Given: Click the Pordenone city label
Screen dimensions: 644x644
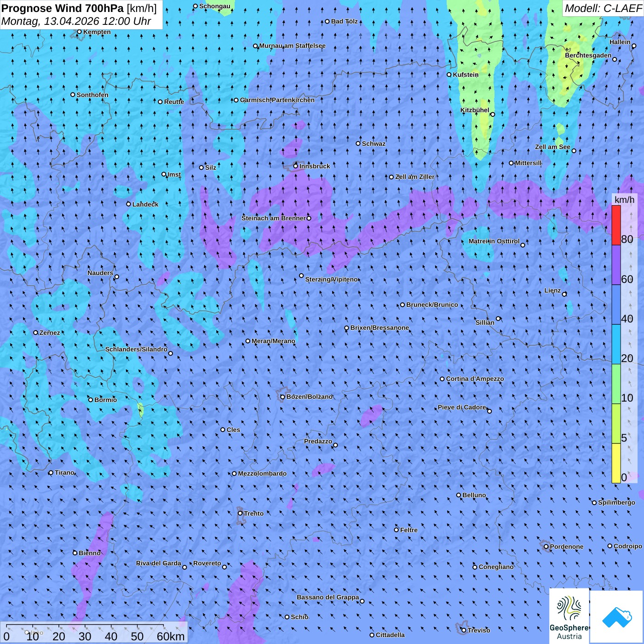Looking at the screenshot, I should (x=567, y=546).
